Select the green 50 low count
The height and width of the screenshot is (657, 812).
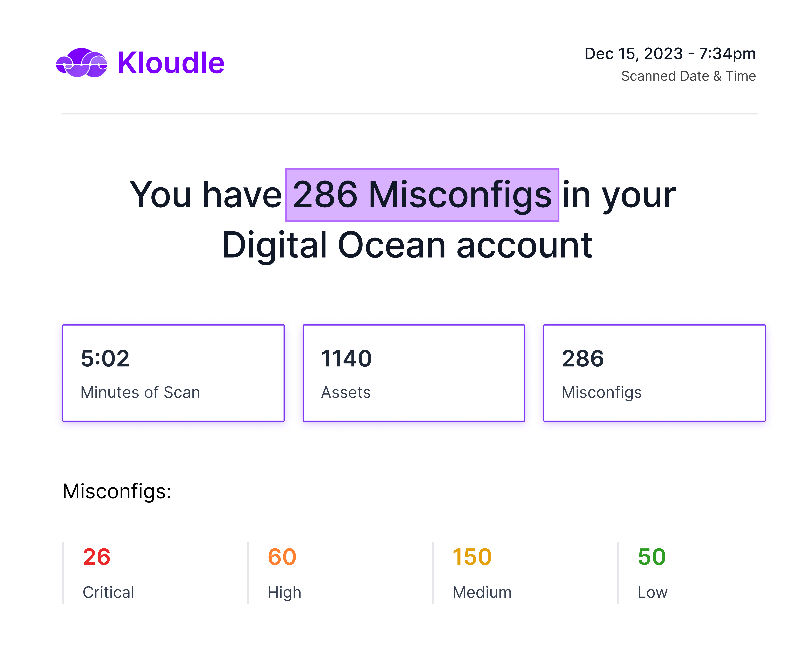651,557
